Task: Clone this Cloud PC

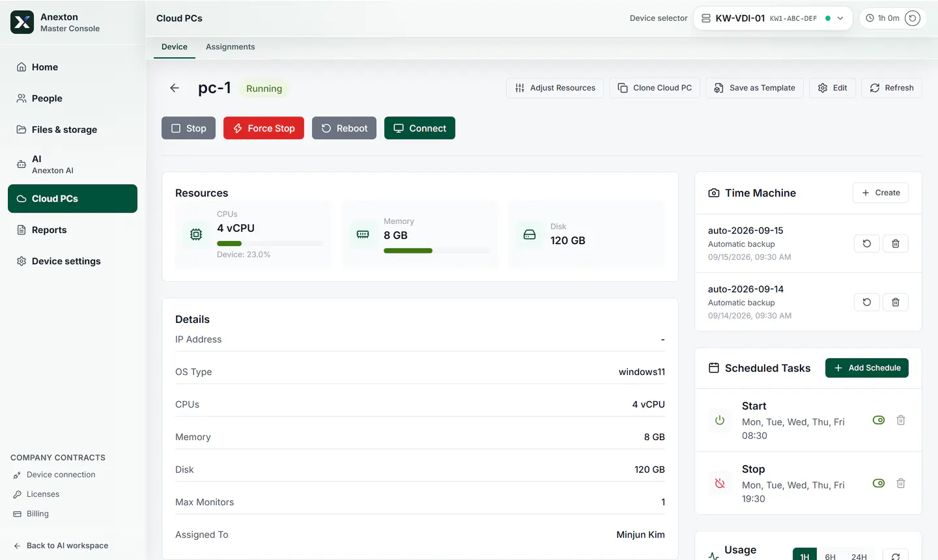Action: pyautogui.click(x=655, y=88)
